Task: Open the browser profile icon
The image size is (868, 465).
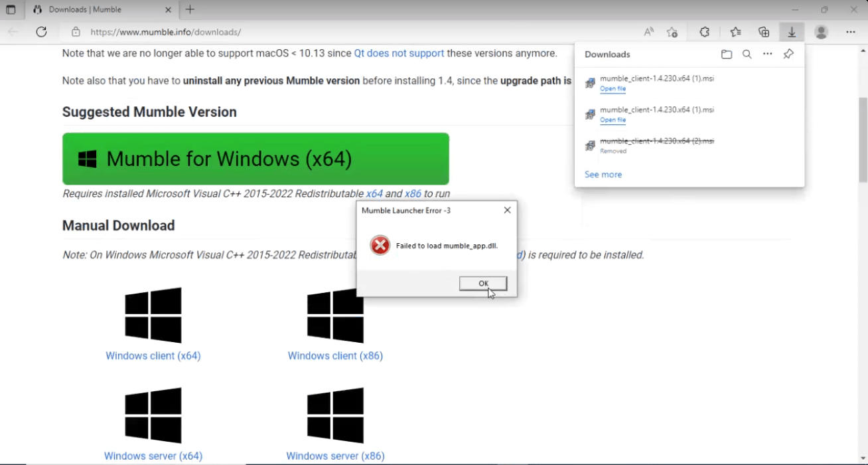Action: tap(822, 32)
